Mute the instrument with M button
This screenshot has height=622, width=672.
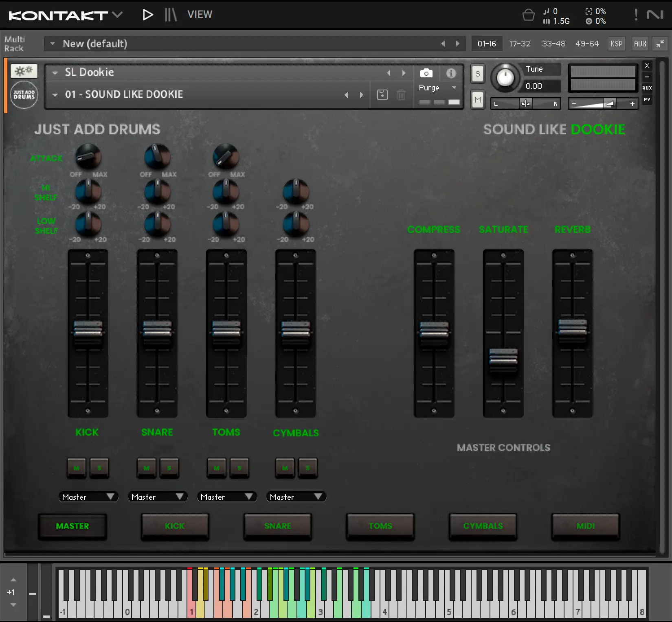477,100
